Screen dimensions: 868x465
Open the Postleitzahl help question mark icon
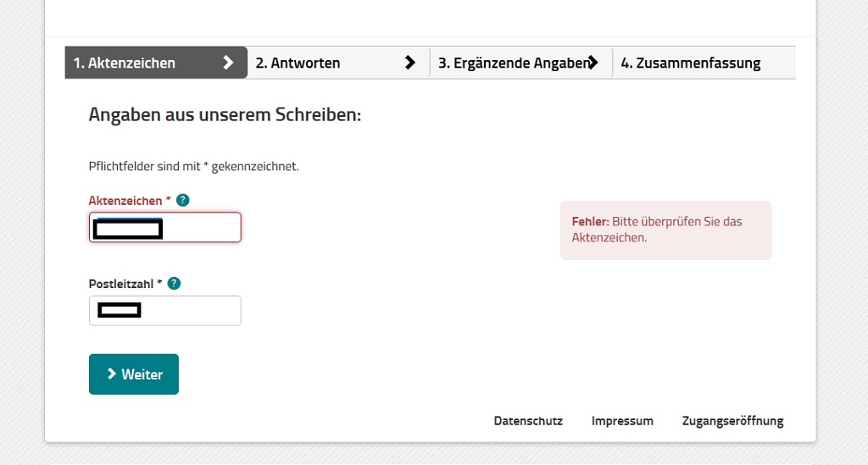click(174, 284)
